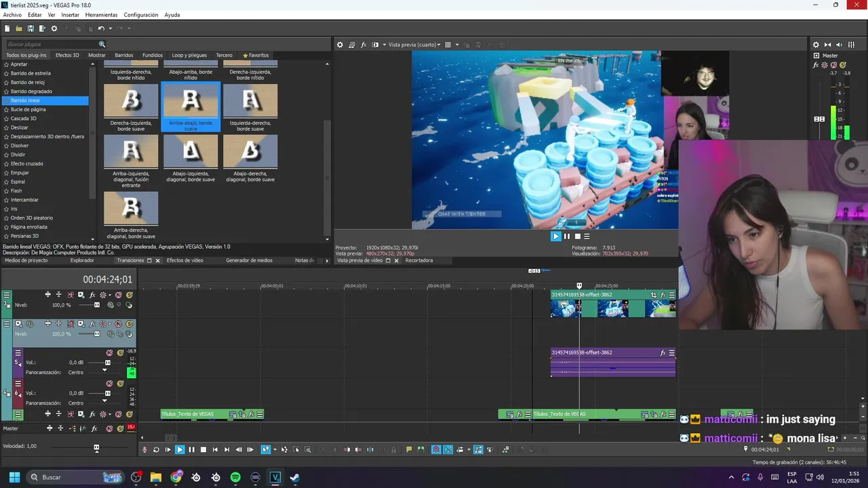This screenshot has width=868, height=488.
Task: Select the Barridos plug-in tab
Action: point(124,56)
